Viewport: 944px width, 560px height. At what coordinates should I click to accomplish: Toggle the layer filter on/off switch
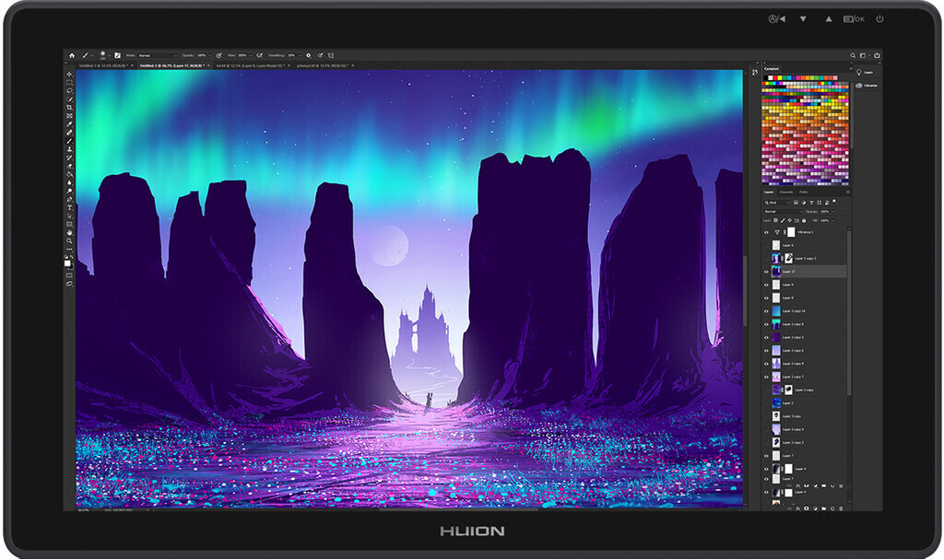tap(833, 202)
